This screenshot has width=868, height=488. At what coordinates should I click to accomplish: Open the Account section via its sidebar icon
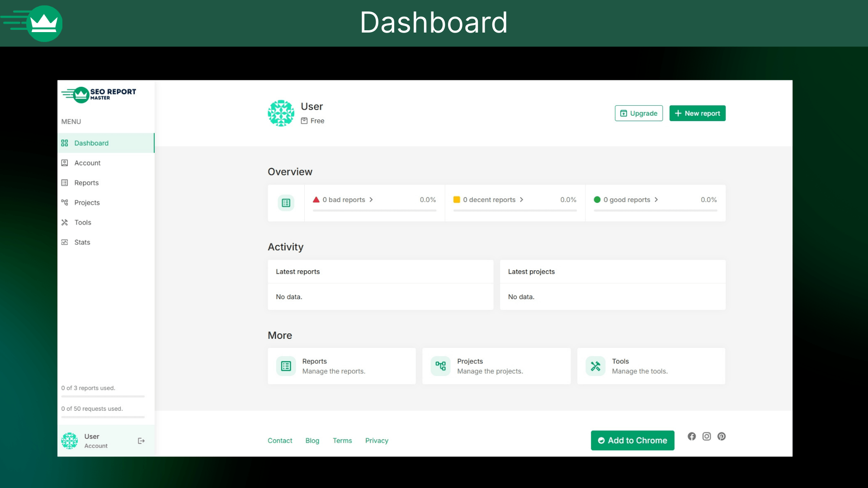(x=65, y=163)
